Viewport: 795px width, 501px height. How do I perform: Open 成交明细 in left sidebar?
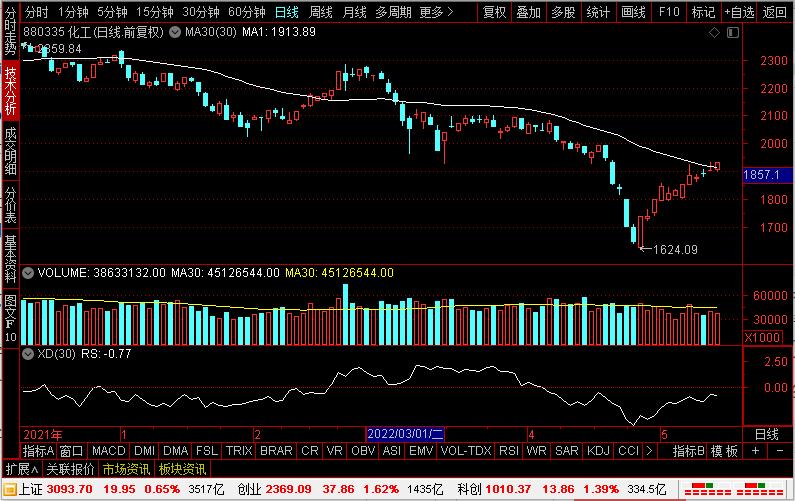coord(10,151)
